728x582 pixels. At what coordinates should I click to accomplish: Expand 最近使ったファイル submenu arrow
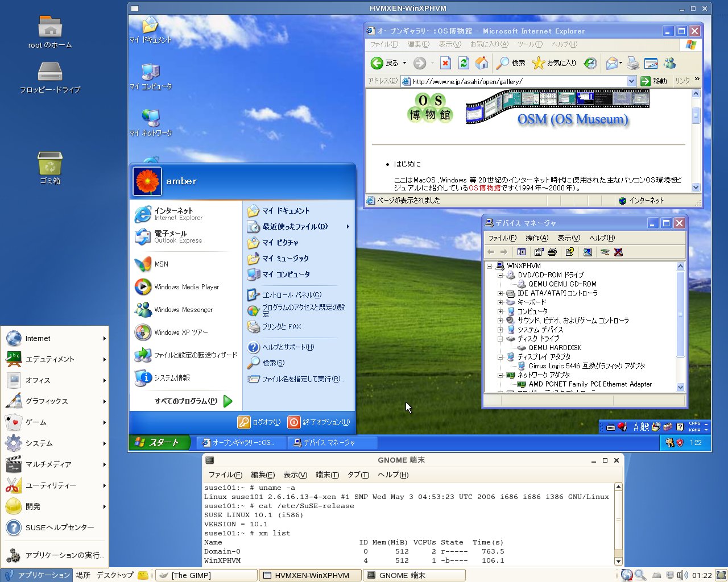pos(348,227)
